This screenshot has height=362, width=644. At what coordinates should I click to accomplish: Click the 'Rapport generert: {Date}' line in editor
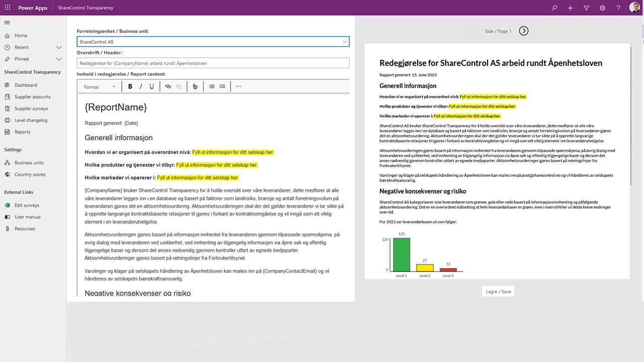(x=111, y=123)
